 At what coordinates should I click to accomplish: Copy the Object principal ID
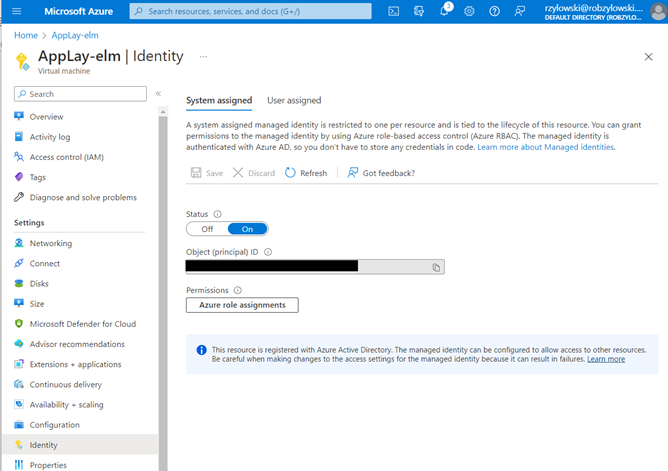(x=436, y=267)
